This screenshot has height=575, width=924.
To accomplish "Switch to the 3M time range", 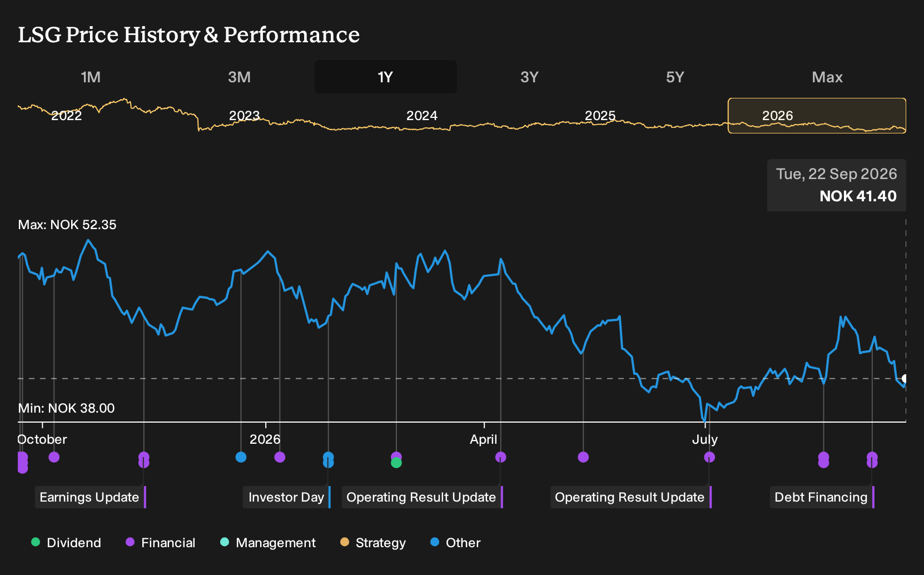I will 239,77.
